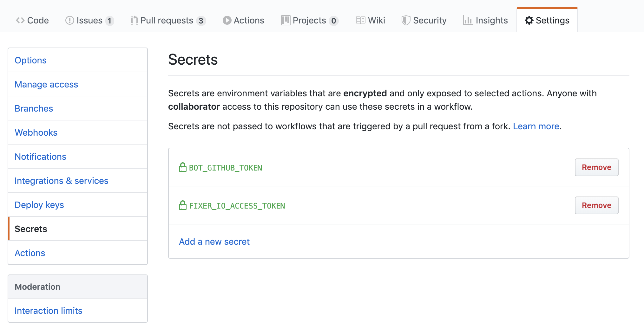This screenshot has height=329, width=644.
Task: Click the Wiki book icon
Action: coord(360,21)
